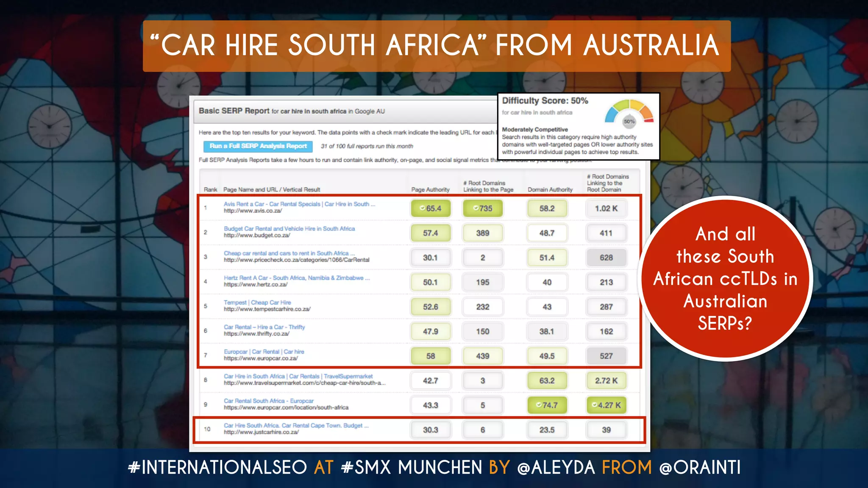Screen dimensions: 868x488
Task: Click the 42.7 page authority cell
Action: pyautogui.click(x=430, y=380)
